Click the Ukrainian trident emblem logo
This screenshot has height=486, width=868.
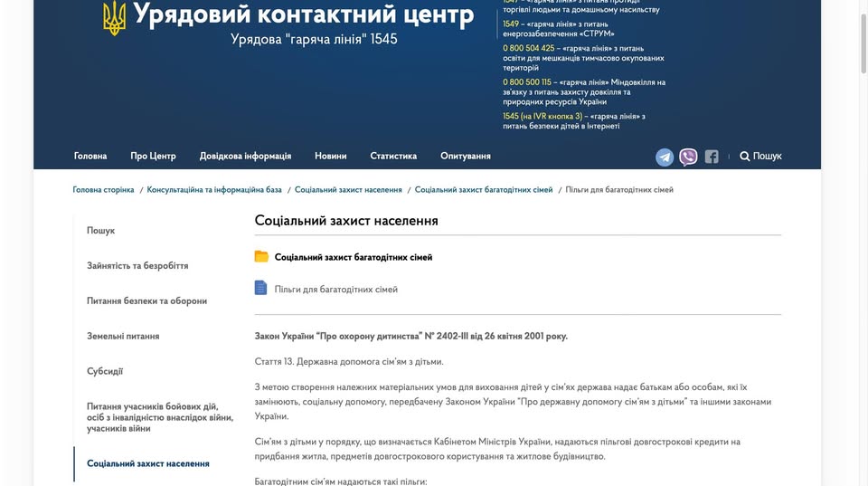(115, 19)
